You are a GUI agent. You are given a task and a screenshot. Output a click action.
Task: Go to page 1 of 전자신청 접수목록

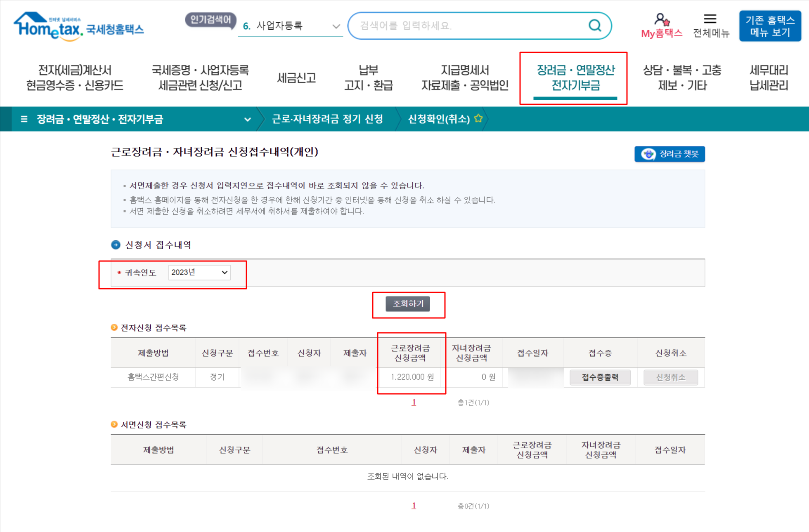[414, 403]
